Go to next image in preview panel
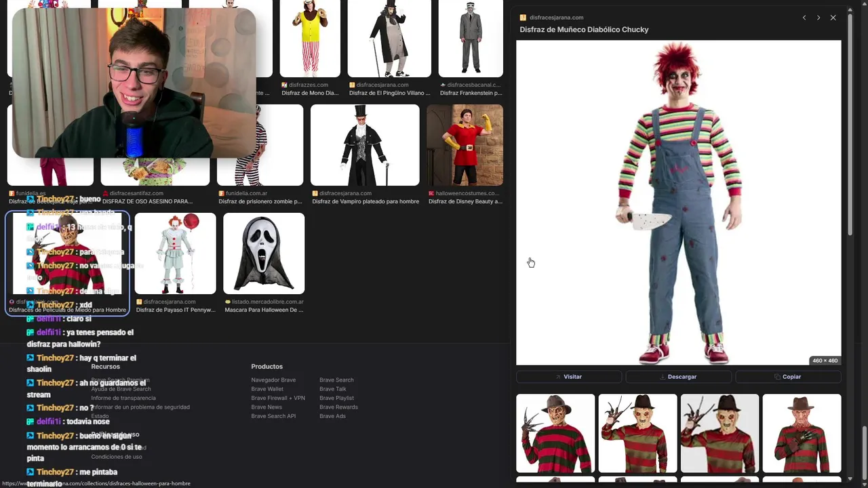 818,18
